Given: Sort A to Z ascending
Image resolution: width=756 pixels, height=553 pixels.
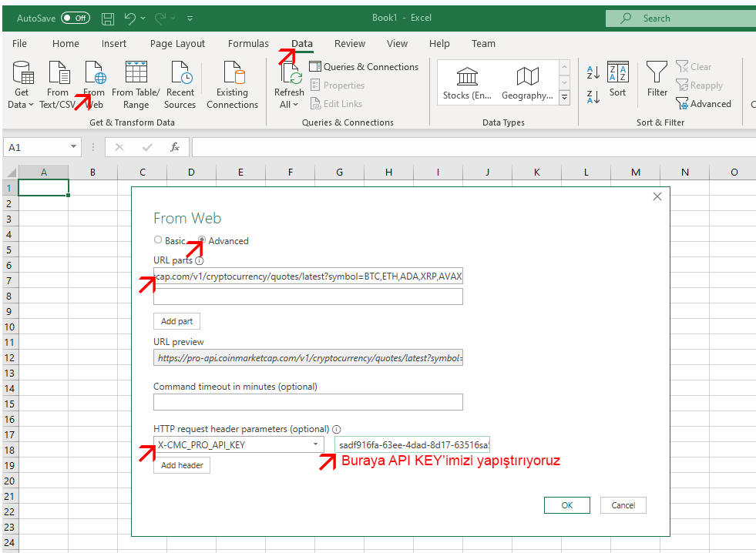Looking at the screenshot, I should coord(593,72).
